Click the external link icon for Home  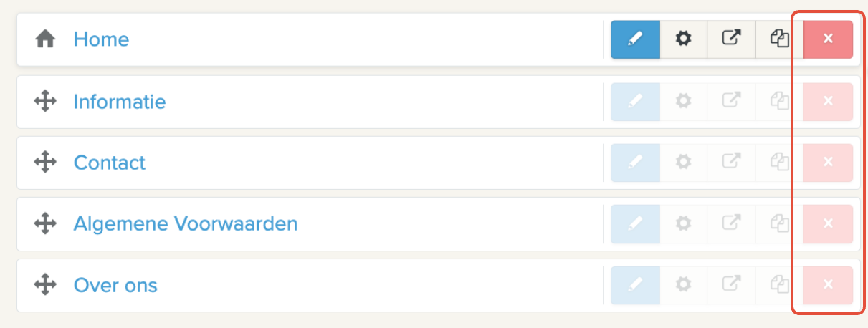point(731,39)
